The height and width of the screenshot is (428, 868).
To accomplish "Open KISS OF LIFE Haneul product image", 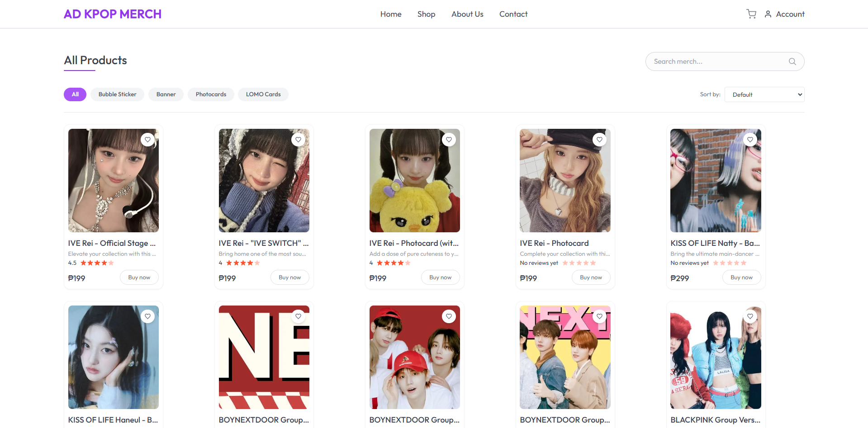I will [114, 357].
